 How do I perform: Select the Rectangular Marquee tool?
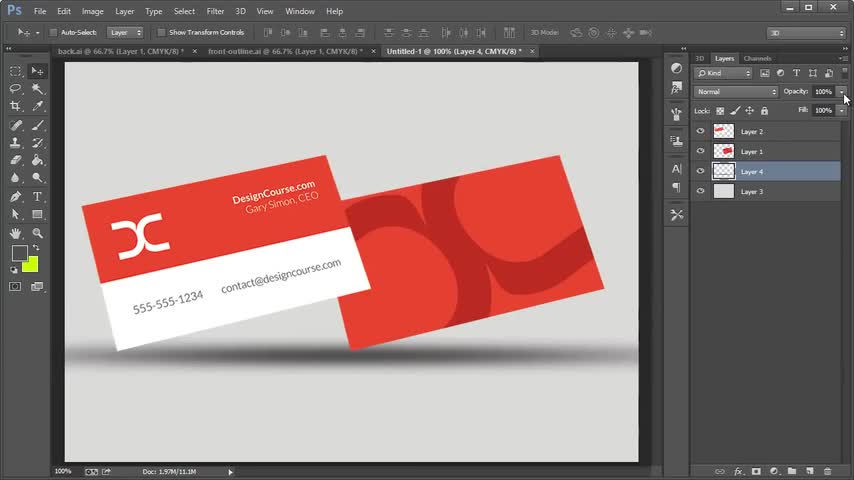[15, 71]
